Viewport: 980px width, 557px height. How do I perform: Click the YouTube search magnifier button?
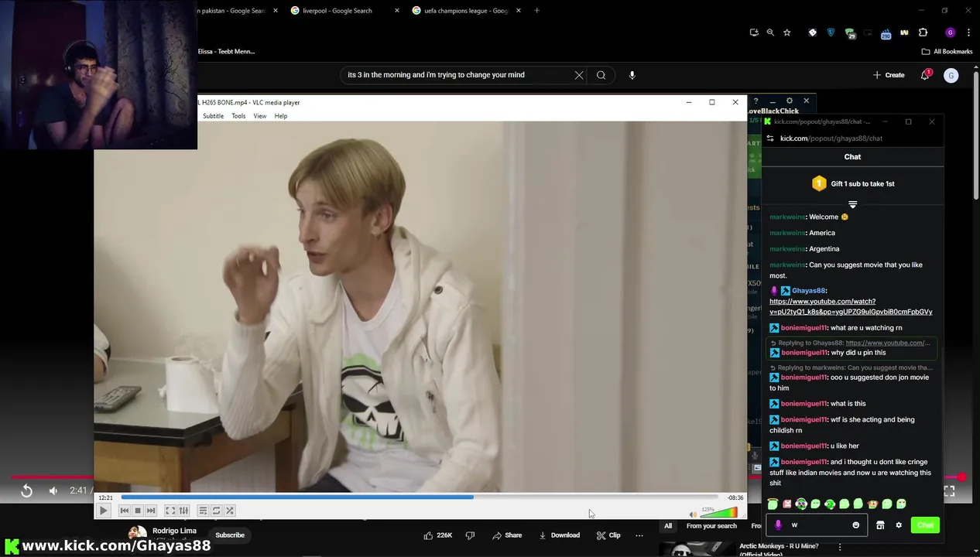click(601, 75)
